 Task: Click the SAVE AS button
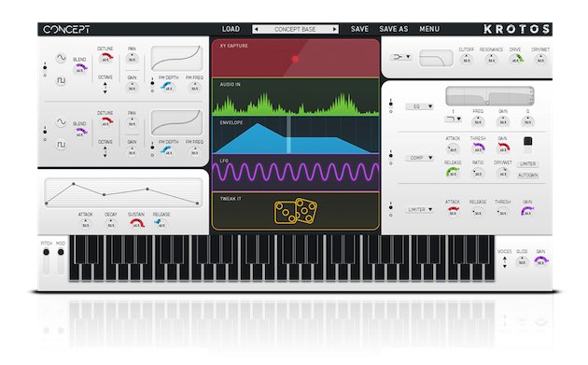393,29
